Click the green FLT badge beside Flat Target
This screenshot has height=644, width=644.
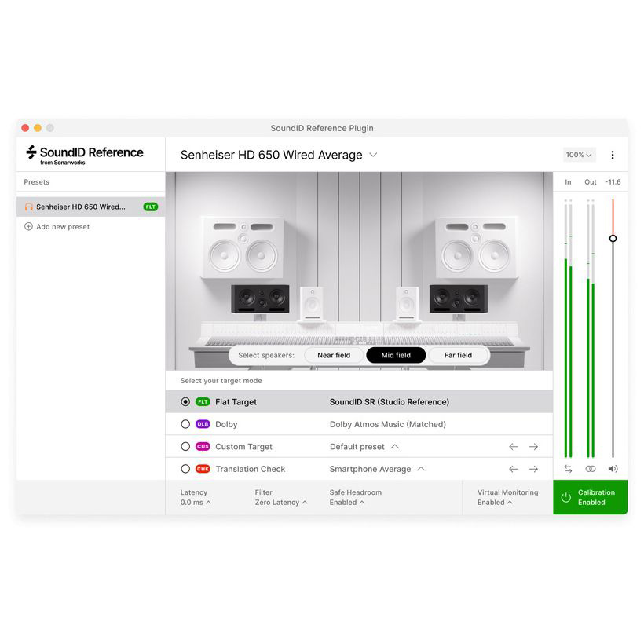[203, 401]
